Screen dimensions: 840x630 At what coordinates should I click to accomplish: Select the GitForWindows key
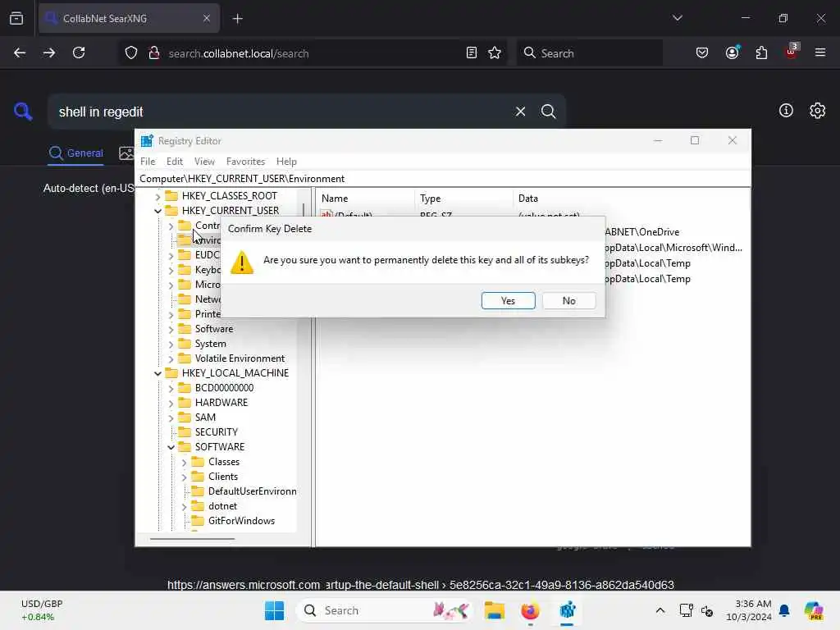[x=241, y=521]
